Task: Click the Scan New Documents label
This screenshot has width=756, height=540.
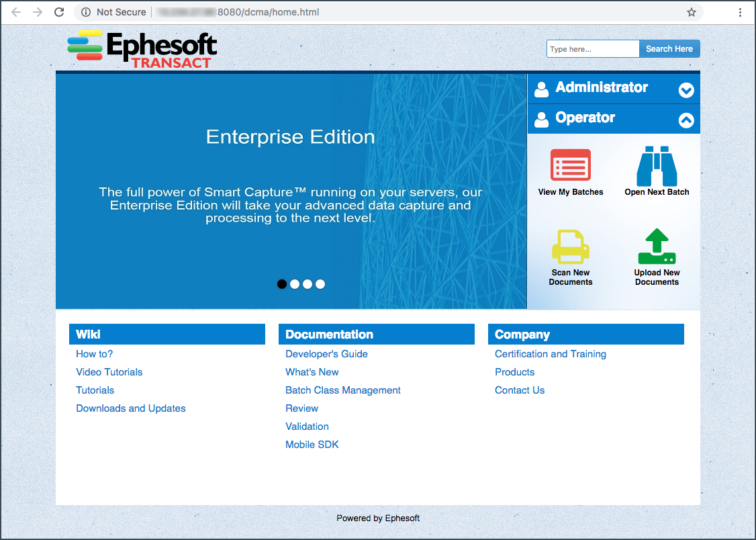Action: point(571,277)
